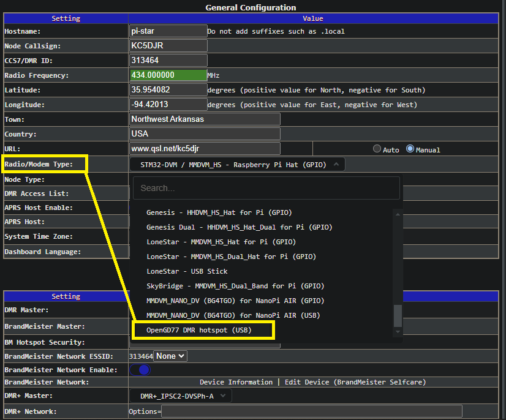Select the Manual radio button
Screen dimensions: 506x420
pyautogui.click(x=410, y=149)
